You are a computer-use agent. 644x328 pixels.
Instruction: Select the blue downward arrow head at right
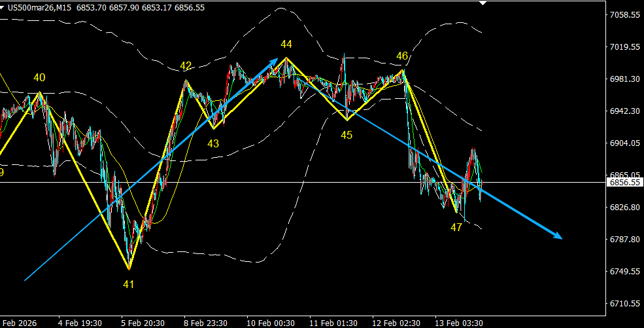[556, 236]
